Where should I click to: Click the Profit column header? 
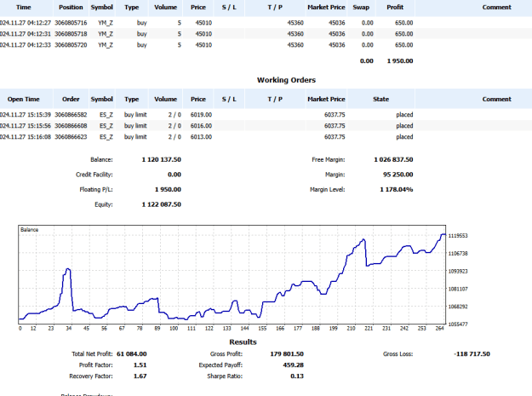(x=395, y=7)
